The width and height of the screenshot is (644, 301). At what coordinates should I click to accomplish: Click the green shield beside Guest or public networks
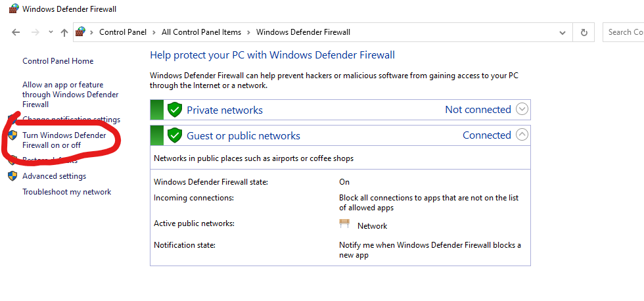pos(174,135)
